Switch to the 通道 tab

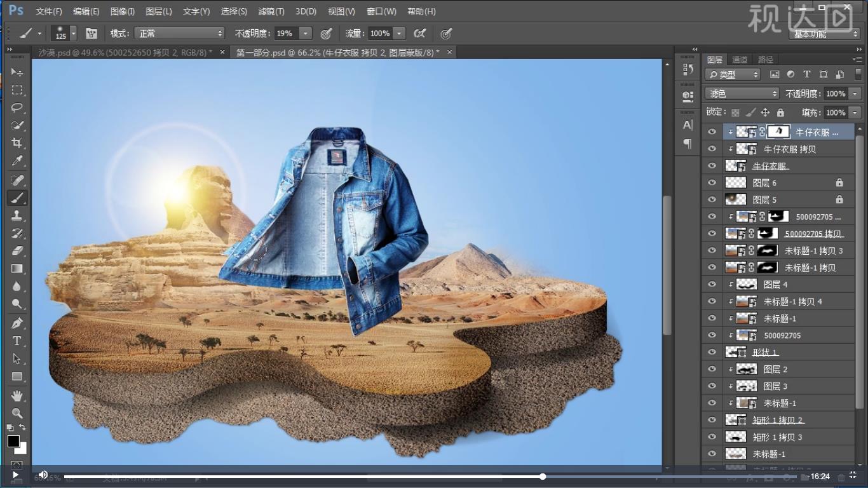pyautogui.click(x=740, y=60)
